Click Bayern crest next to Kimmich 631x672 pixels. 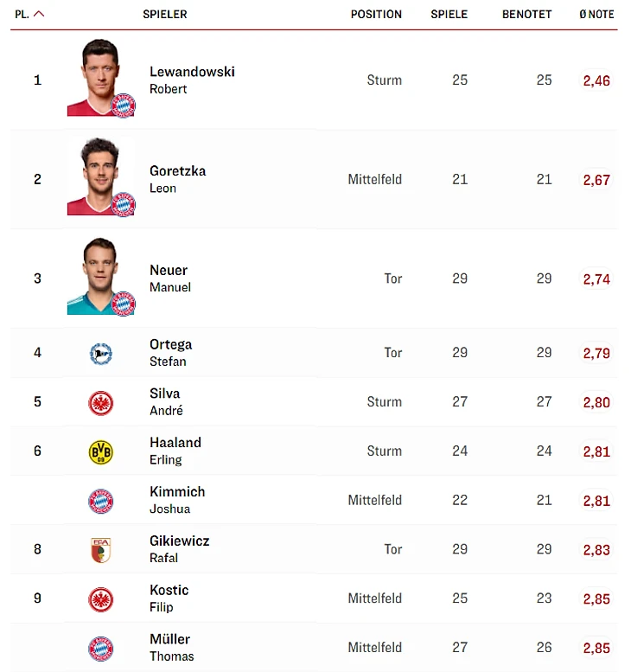pos(101,501)
